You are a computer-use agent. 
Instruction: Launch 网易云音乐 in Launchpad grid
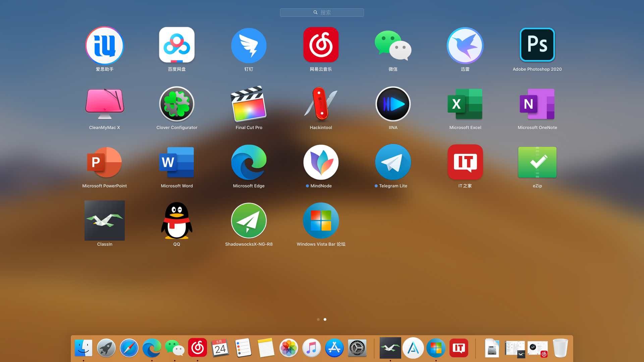click(321, 45)
